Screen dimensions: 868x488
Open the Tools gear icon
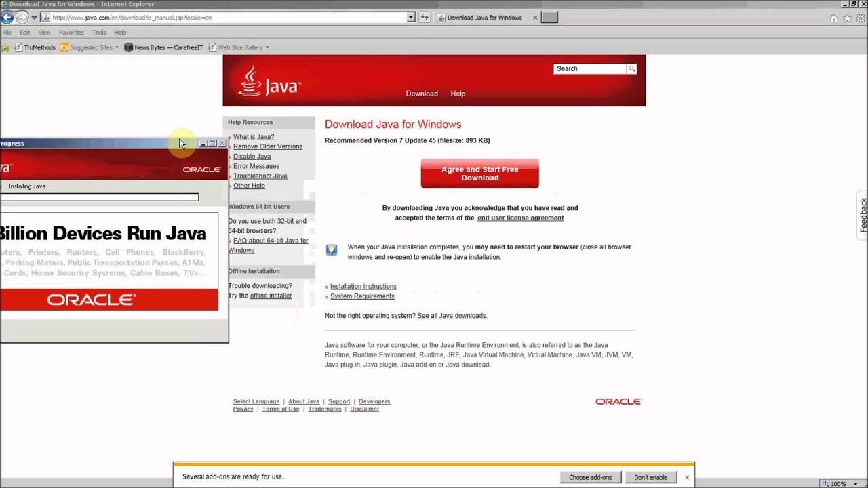pos(860,18)
